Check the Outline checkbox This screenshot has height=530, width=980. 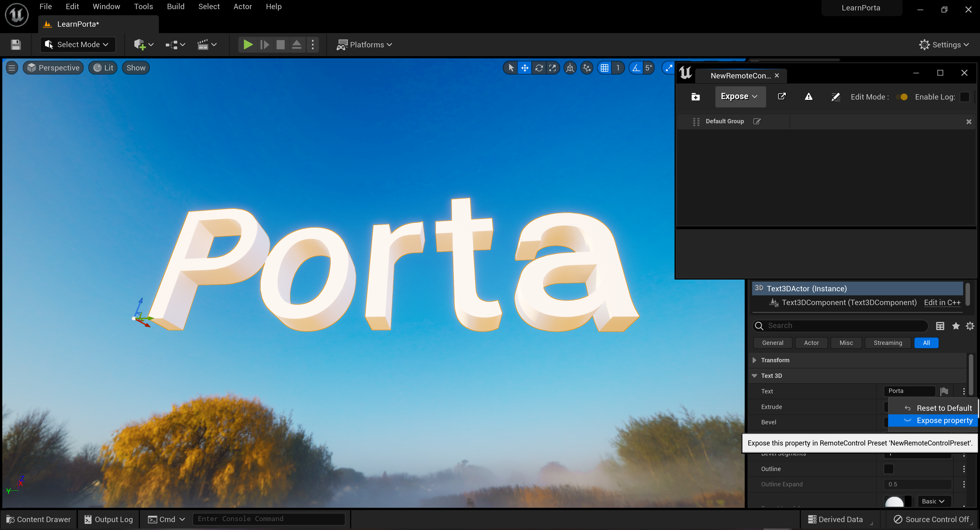[x=888, y=469]
